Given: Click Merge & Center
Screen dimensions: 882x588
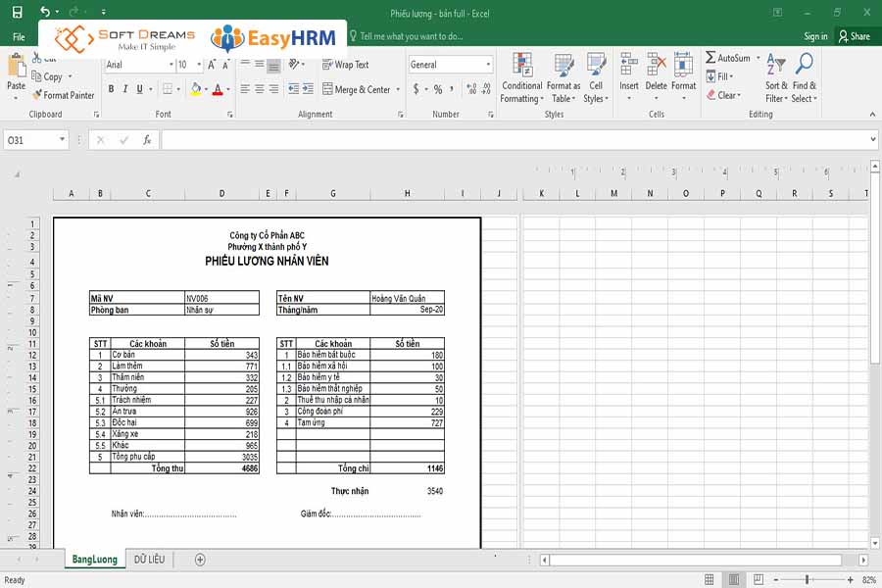Looking at the screenshot, I should tap(357, 89).
